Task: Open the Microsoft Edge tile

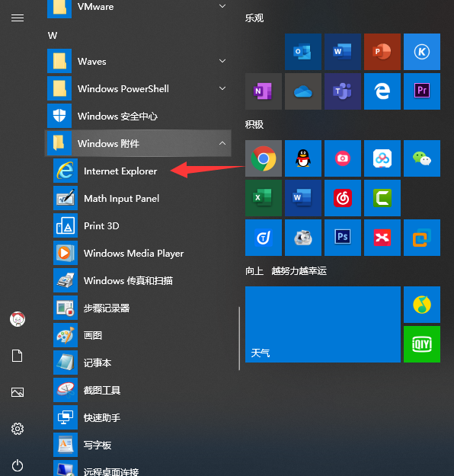Action: (x=382, y=91)
